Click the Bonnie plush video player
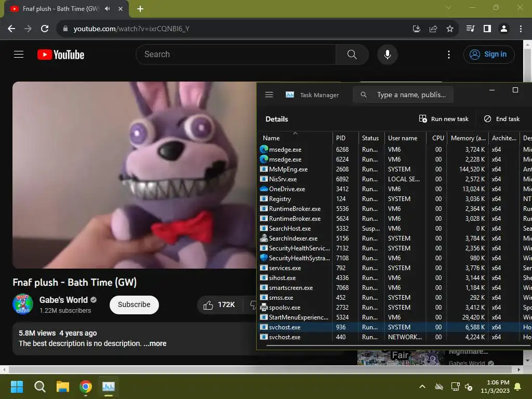The width and height of the screenshot is (532, 399). pos(135,175)
